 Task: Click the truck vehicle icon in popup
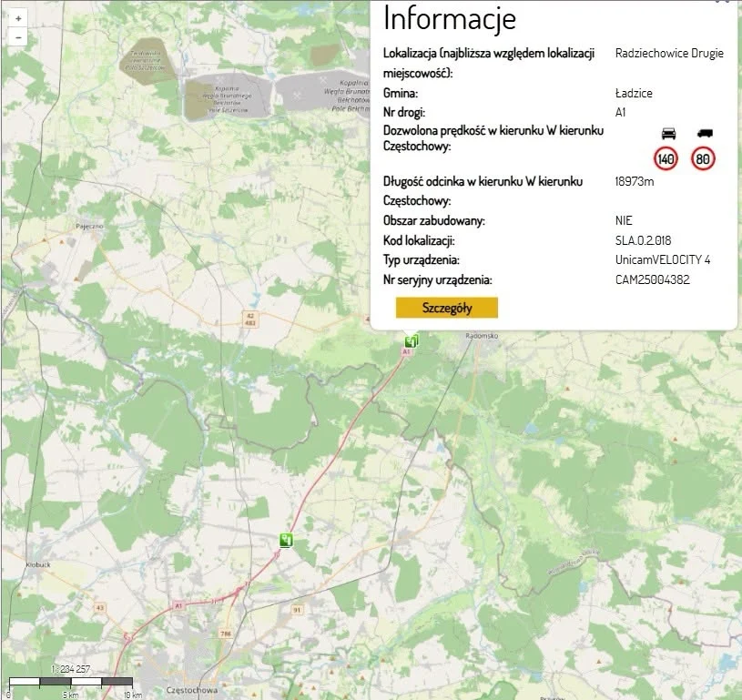coord(705,134)
